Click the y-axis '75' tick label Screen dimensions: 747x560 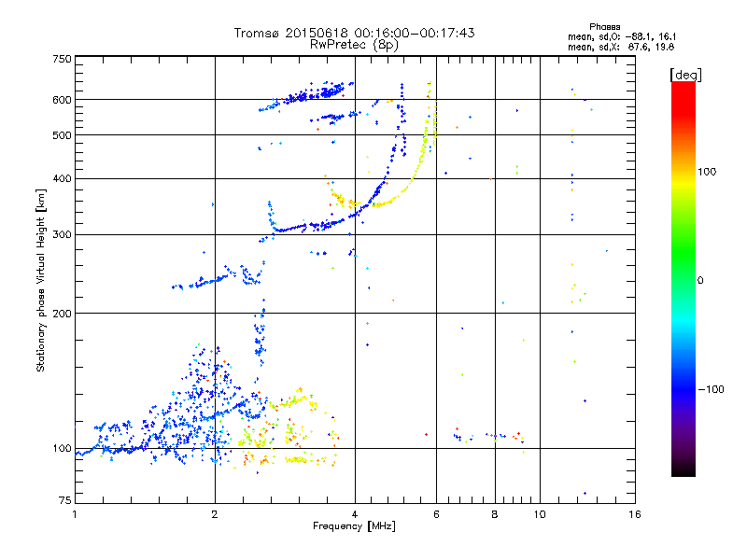(x=65, y=500)
